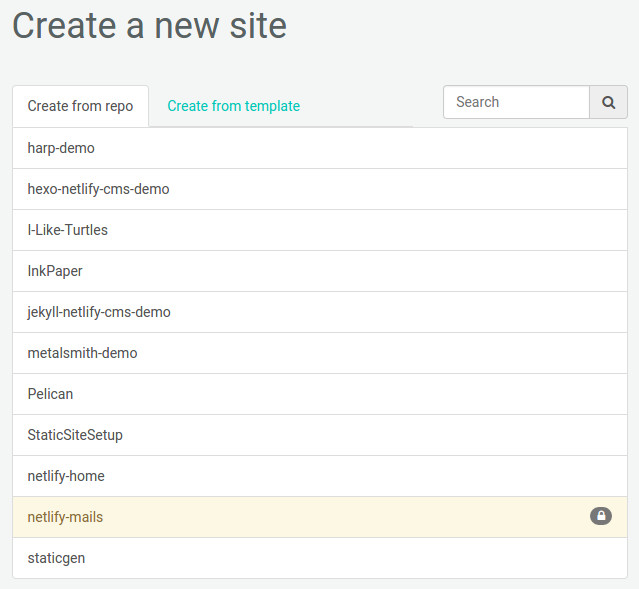
Task: Choose the harp-demo repository
Action: (61, 148)
